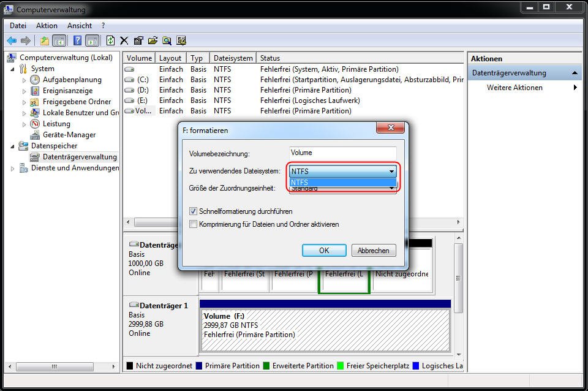Open the Aktion menu
The width and height of the screenshot is (588, 391).
pyautogui.click(x=47, y=26)
